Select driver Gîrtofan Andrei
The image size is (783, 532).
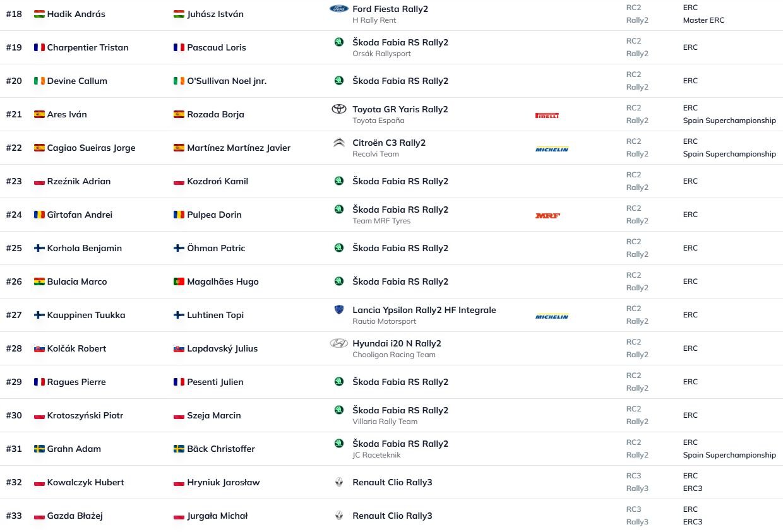[x=80, y=215]
